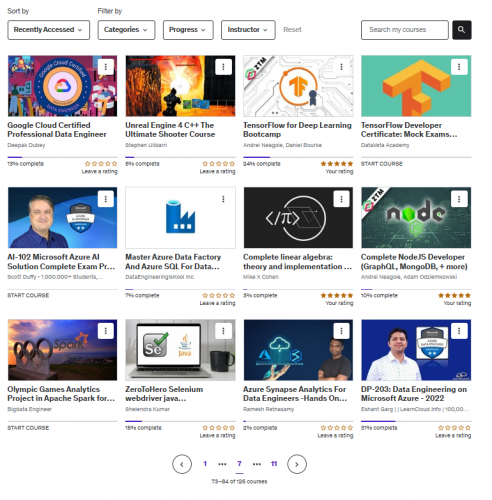
Task: Open options menu on Complete NodeJS Developer course
Action: tap(459, 199)
